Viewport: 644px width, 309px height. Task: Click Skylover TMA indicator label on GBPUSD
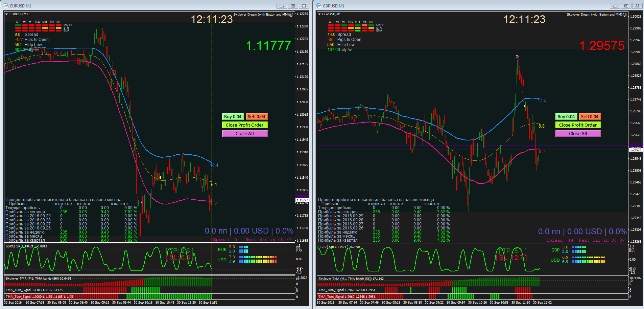pos(351,279)
